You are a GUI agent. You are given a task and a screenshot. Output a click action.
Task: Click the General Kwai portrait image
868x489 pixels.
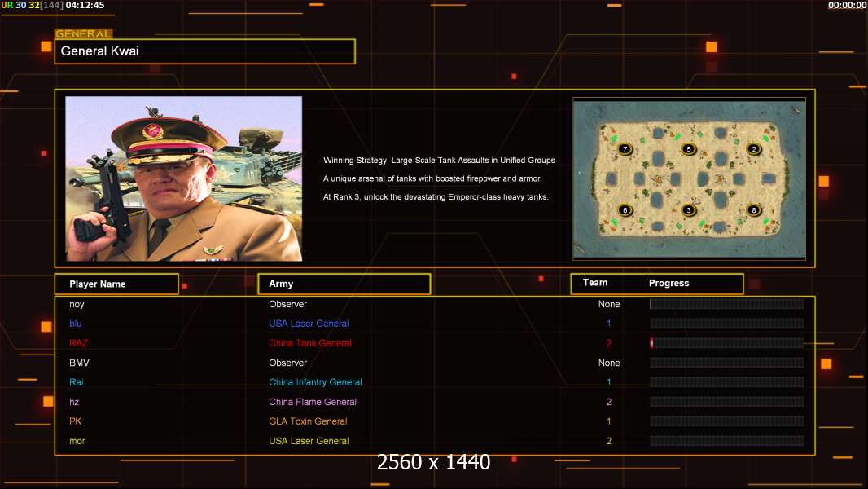coord(184,178)
